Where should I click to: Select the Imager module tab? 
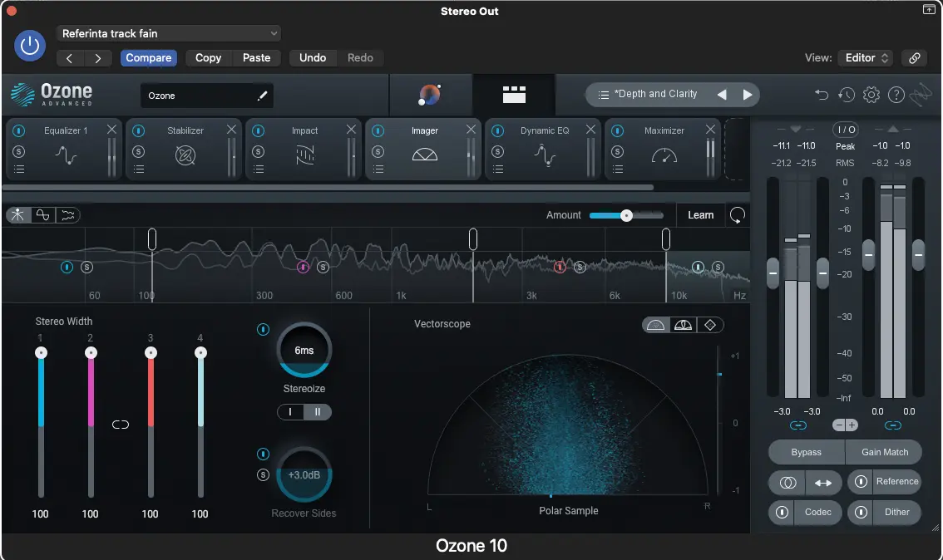tap(424, 148)
